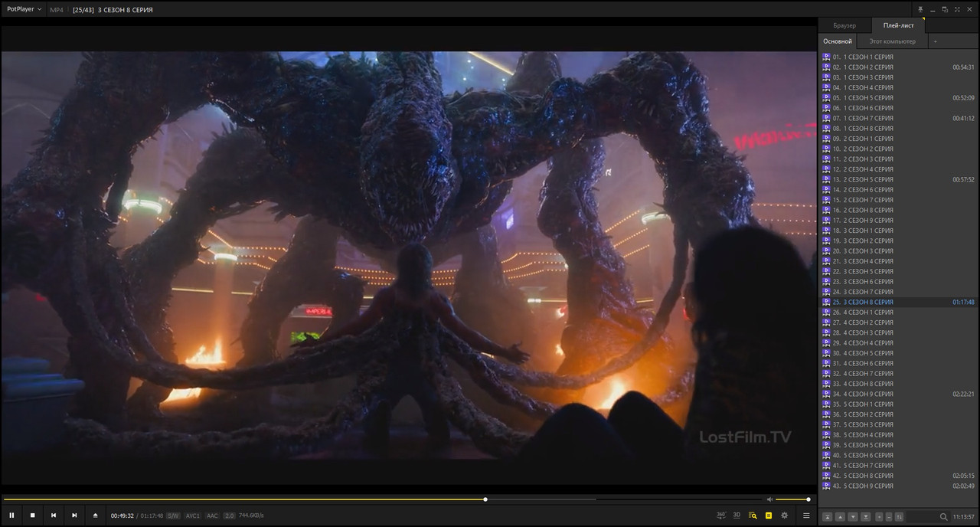Switch to the Плей-лист tab
980x527 pixels.
pyautogui.click(x=898, y=25)
